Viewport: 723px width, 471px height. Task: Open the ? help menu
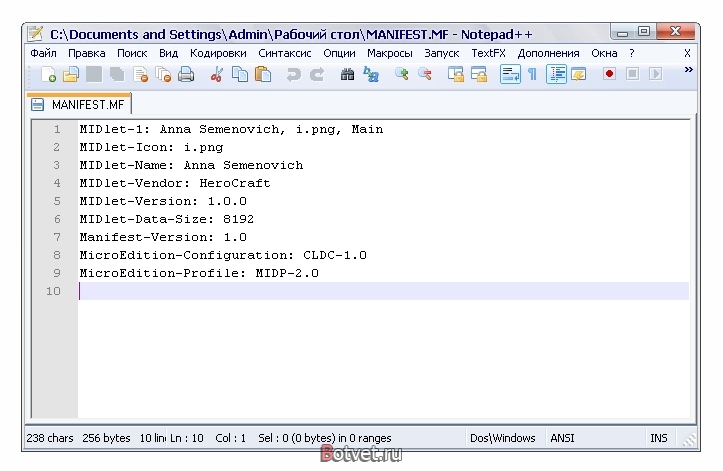click(632, 54)
